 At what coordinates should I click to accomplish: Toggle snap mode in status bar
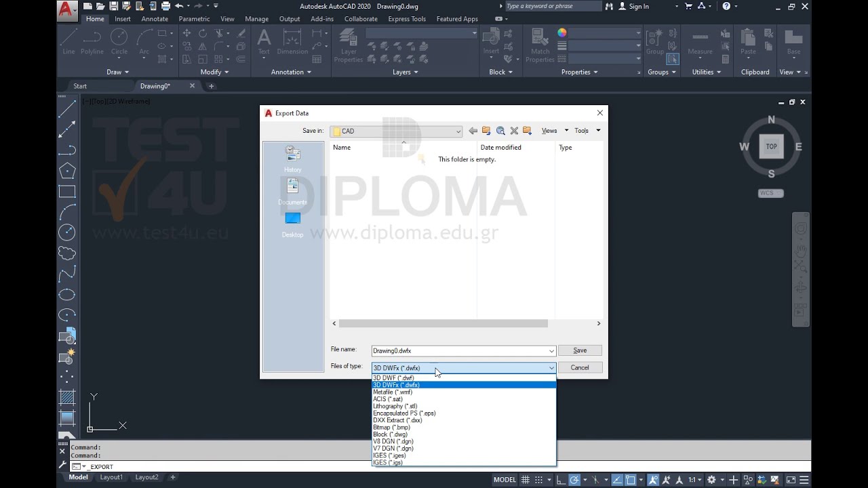click(538, 480)
